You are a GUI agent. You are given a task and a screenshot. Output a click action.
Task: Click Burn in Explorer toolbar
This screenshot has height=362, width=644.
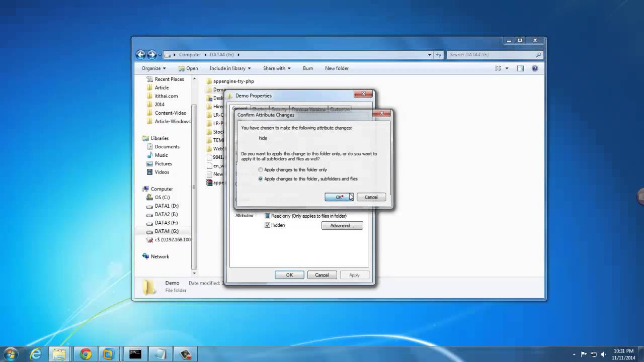click(308, 68)
